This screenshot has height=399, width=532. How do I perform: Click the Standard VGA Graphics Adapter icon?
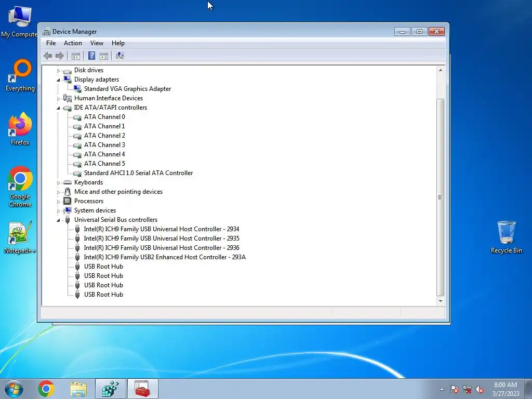[x=77, y=88]
